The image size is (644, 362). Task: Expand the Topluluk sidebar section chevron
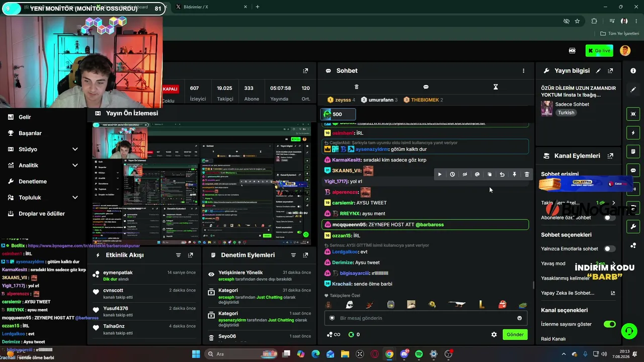75,198
